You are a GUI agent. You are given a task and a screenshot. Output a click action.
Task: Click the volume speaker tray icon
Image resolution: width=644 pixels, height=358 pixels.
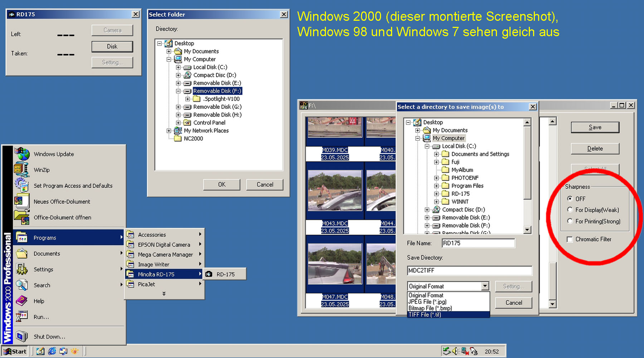pyautogui.click(x=455, y=351)
